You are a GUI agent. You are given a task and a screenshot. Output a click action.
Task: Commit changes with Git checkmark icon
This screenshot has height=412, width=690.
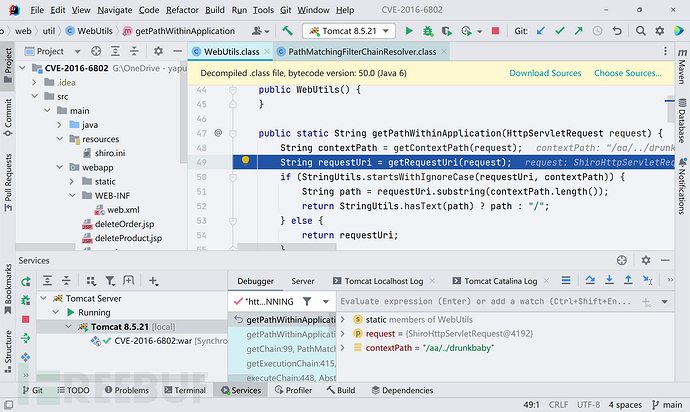[x=560, y=31]
